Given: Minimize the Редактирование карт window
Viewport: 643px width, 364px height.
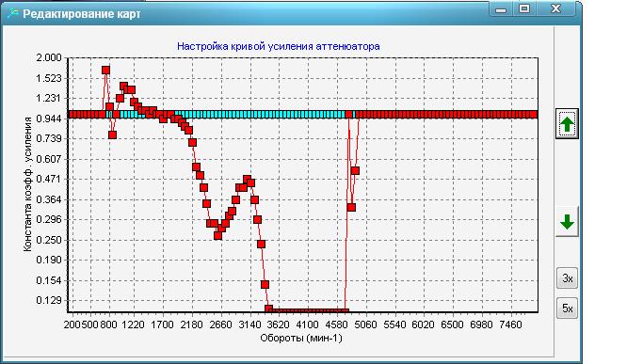Looking at the screenshot, I should pyautogui.click(x=501, y=9).
